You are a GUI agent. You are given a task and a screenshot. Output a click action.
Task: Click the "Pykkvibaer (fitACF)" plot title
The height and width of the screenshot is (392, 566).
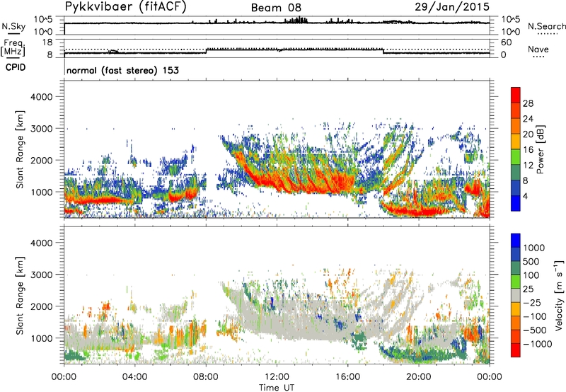pos(126,7)
